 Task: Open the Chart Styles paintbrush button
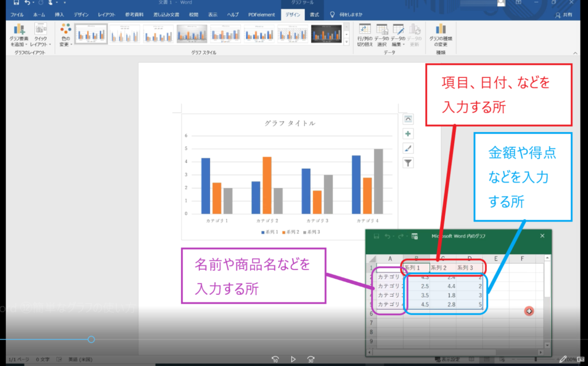(408, 148)
